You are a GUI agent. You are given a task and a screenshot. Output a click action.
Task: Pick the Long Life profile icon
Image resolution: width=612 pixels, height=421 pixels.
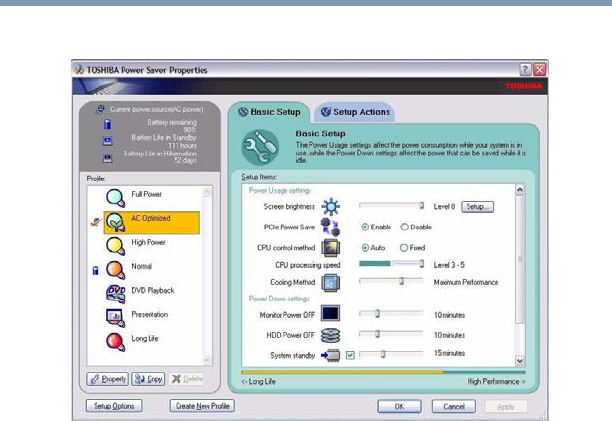click(116, 342)
